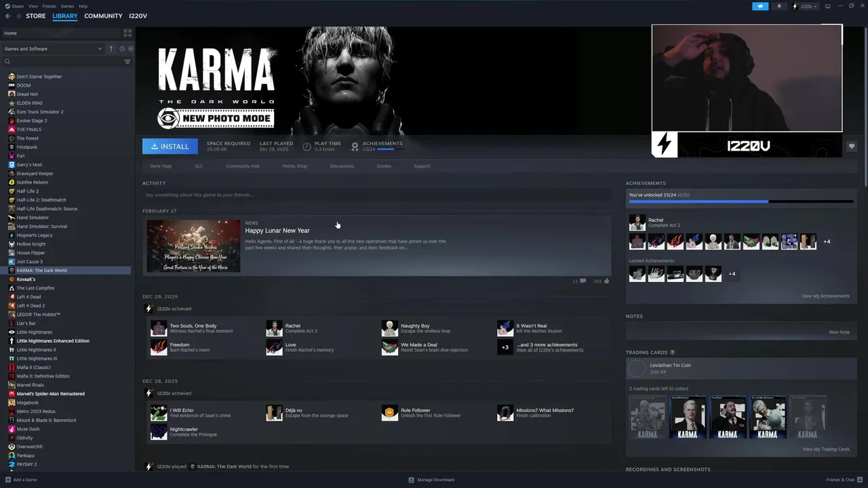This screenshot has width=868, height=488.
Task: Click the blue INSTALL button
Action: pos(170,146)
